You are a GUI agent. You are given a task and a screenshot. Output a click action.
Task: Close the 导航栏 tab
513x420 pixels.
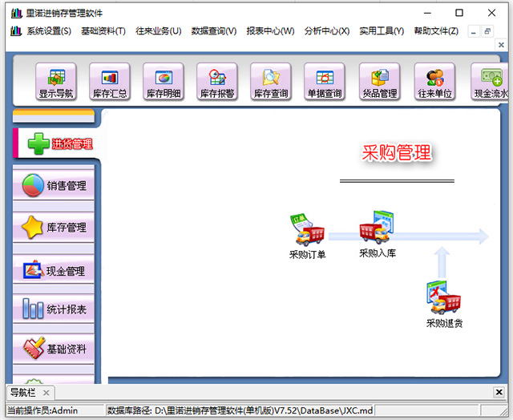click(x=46, y=393)
